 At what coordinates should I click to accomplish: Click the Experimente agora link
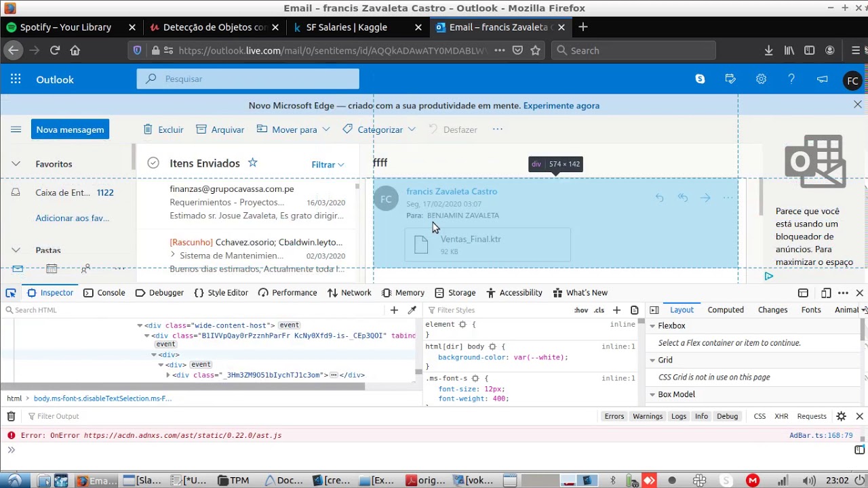point(561,106)
